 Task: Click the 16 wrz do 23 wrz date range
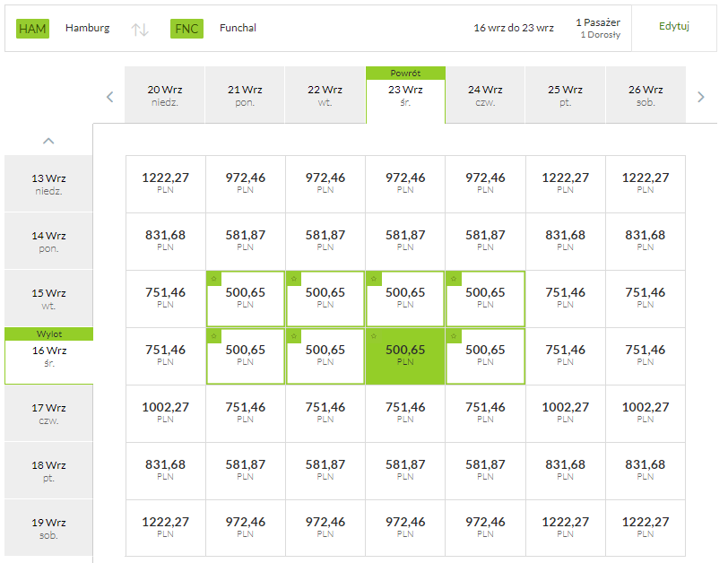514,28
